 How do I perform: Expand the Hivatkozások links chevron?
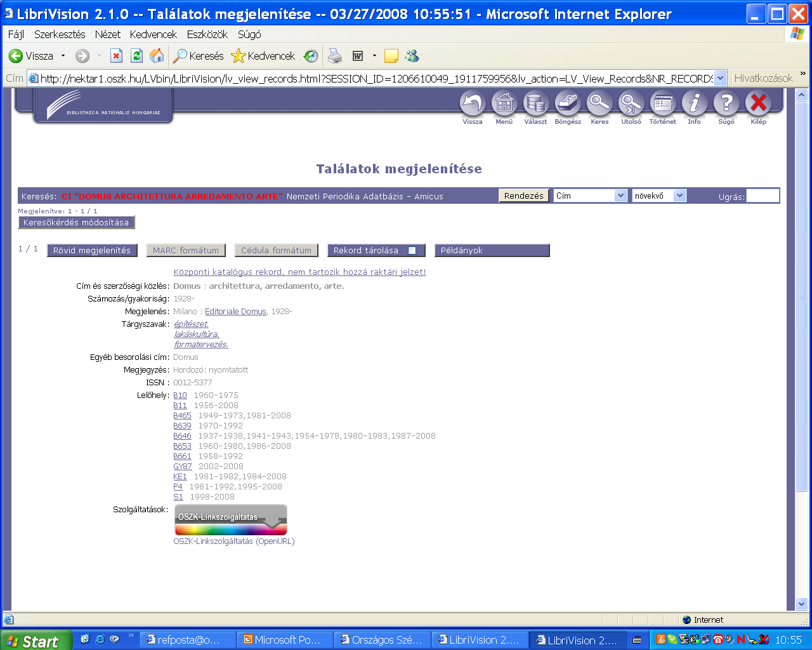[x=802, y=74]
